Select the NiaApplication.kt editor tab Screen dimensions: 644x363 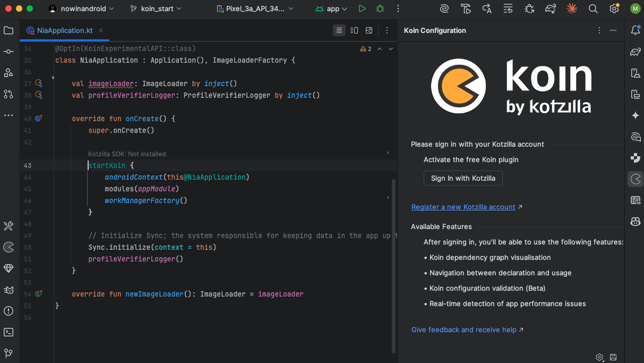coord(65,30)
